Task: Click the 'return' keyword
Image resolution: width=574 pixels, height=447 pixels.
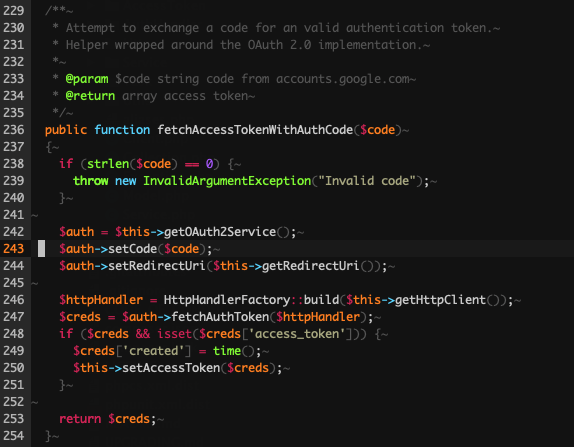Action: (80, 418)
